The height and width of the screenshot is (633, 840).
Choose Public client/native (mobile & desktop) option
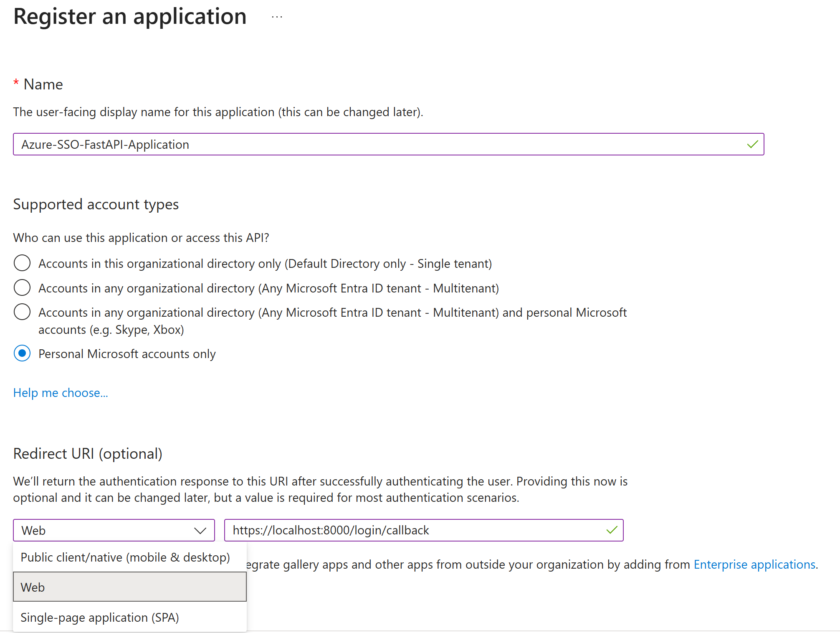pyautogui.click(x=125, y=557)
